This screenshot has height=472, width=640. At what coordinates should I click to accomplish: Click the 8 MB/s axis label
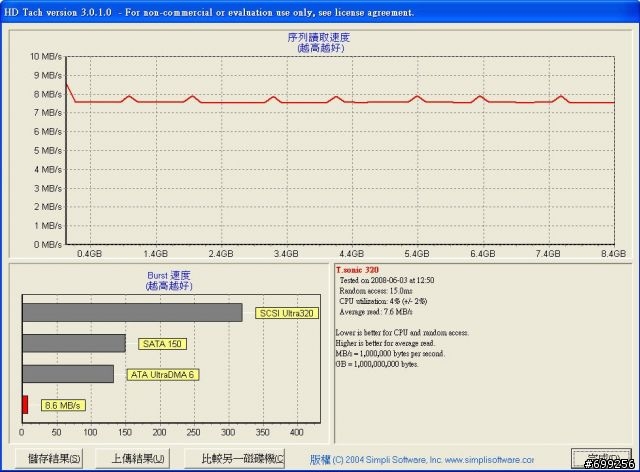(x=48, y=94)
